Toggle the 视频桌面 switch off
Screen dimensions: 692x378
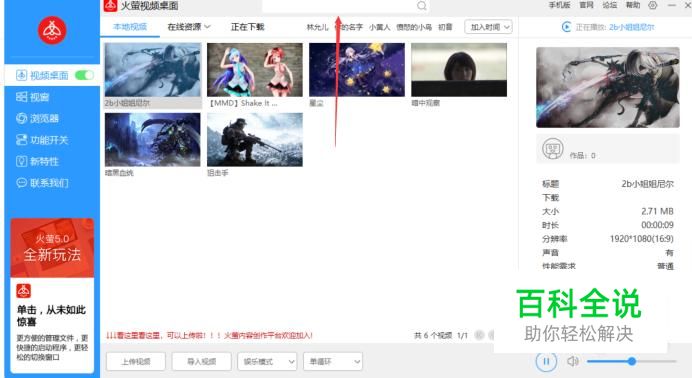[84, 75]
